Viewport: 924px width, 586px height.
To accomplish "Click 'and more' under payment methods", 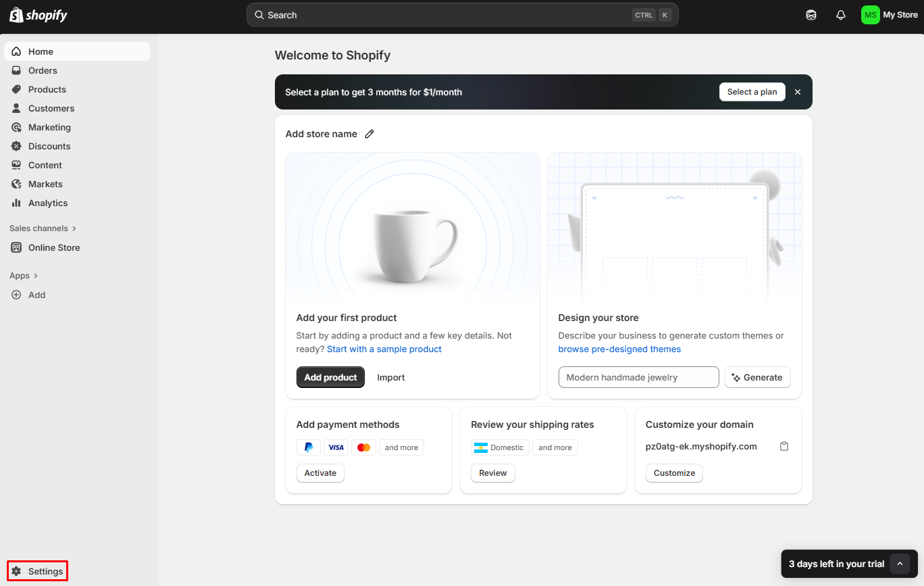I will (x=401, y=447).
